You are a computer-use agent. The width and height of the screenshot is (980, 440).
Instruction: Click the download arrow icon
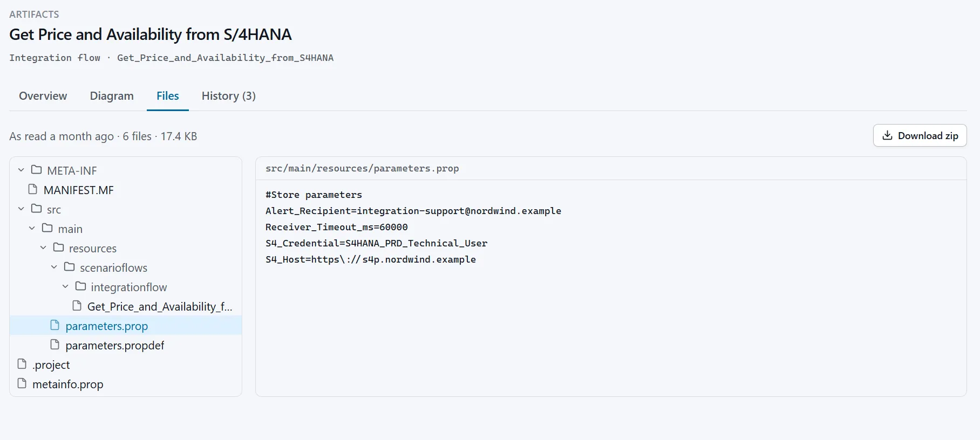pyautogui.click(x=887, y=135)
